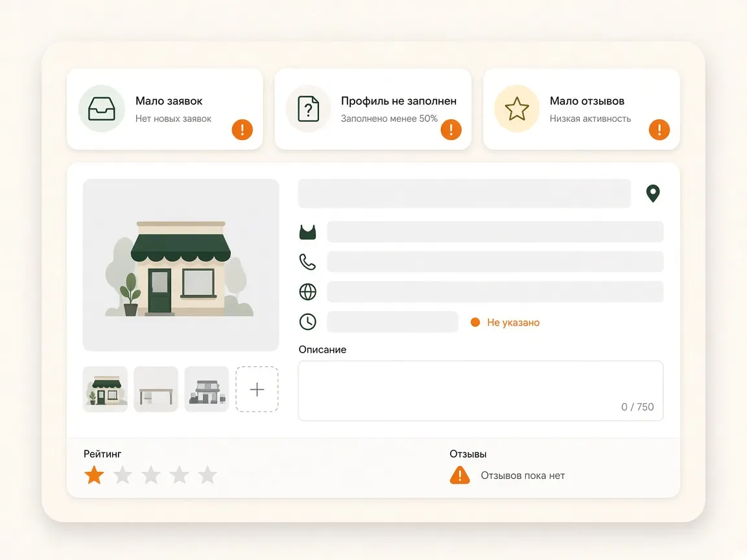Add a new photo with the plus button
This screenshot has width=747, height=560.
point(257,389)
